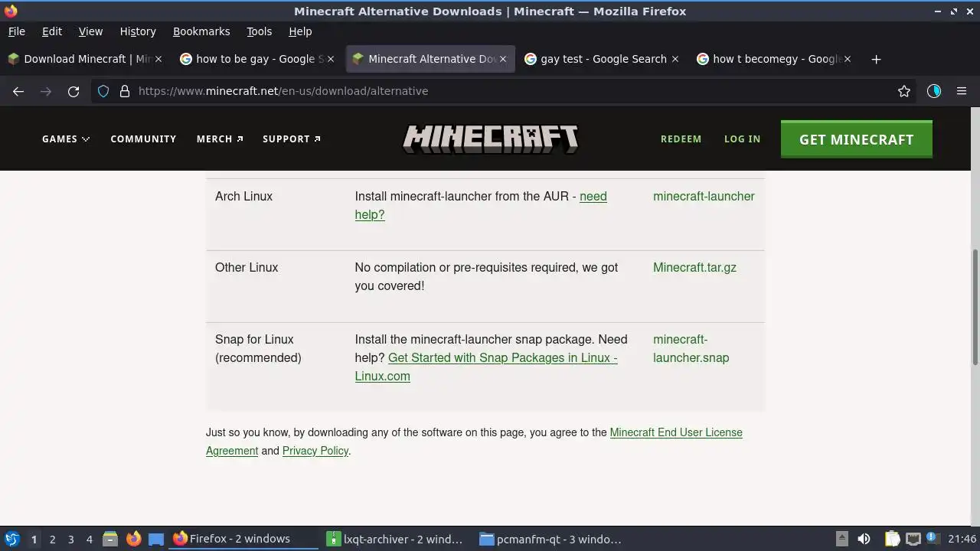The image size is (980, 551).
Task: Open the tracking protection shield icon
Action: click(x=103, y=91)
